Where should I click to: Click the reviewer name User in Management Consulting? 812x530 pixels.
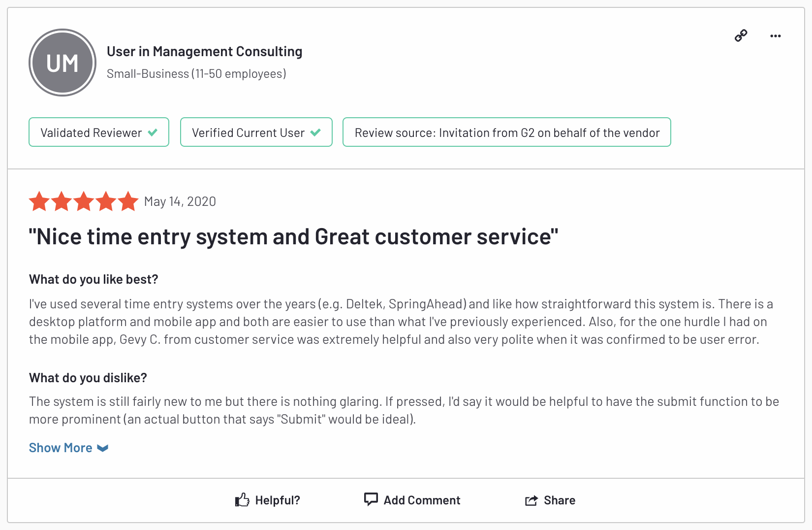(205, 51)
